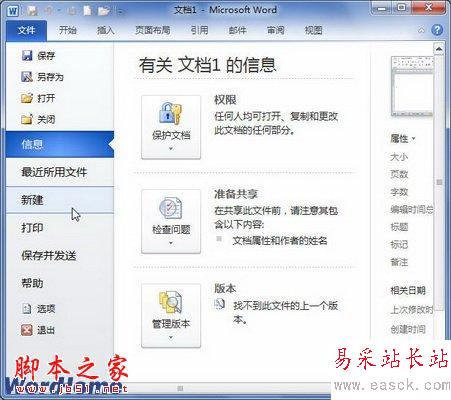Switch to the 插入 (Insert) tab
This screenshot has height=400, width=451.
tap(105, 30)
